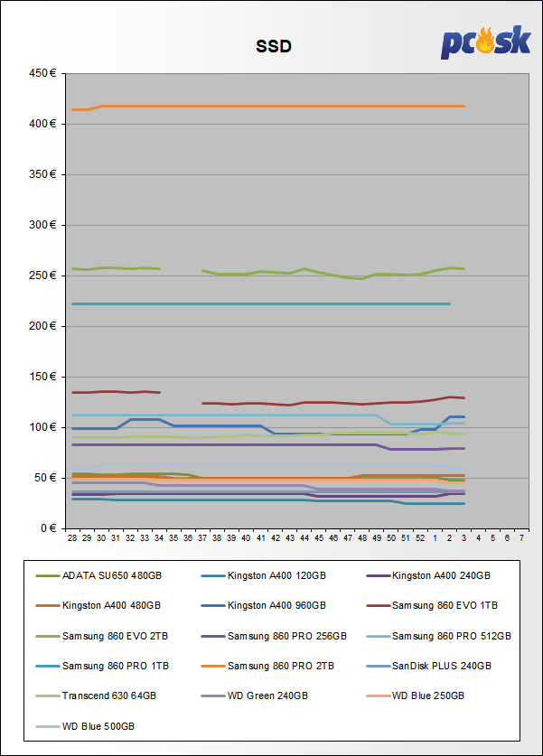Screen dimensions: 543x756
Task: Click the 50 € axis label
Action: coord(45,478)
